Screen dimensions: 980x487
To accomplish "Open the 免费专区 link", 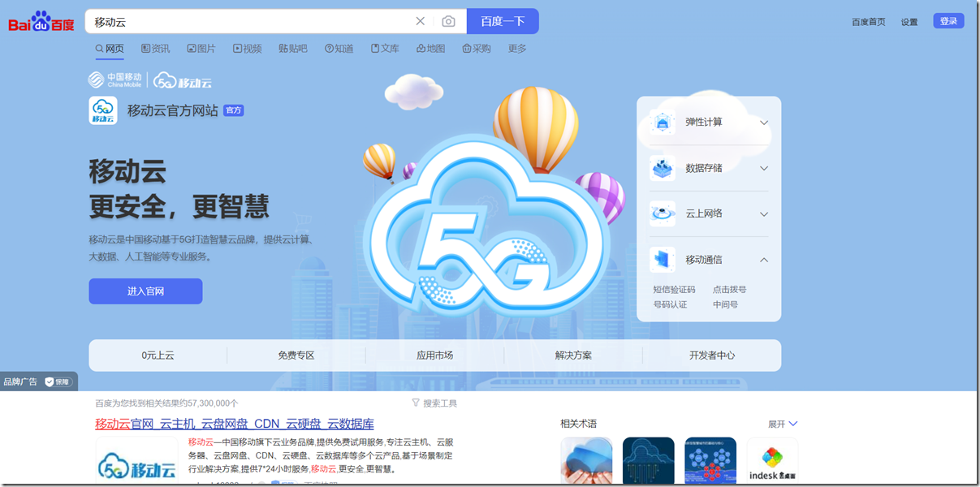I will click(x=296, y=356).
